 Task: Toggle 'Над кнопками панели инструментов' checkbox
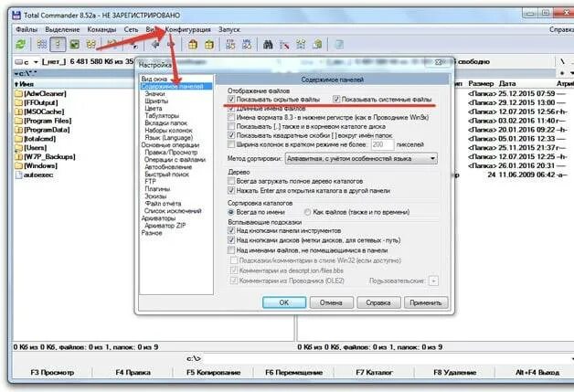(231, 230)
